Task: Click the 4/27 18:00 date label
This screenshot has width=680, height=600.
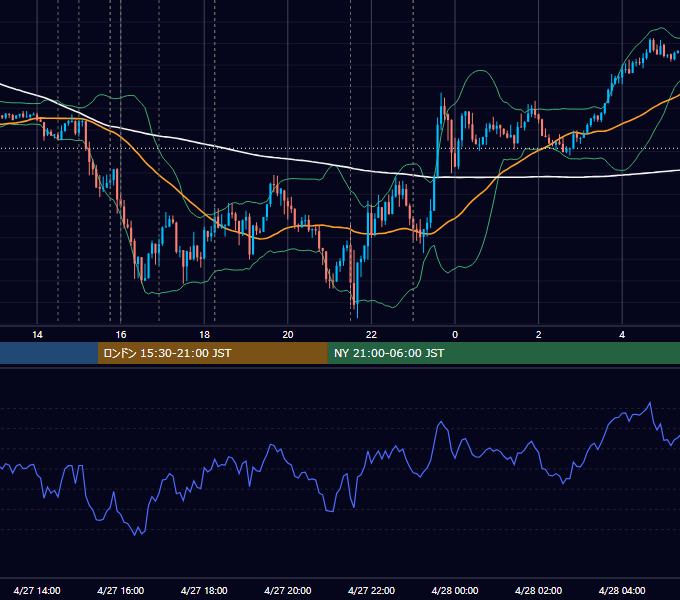Action: [x=204, y=590]
